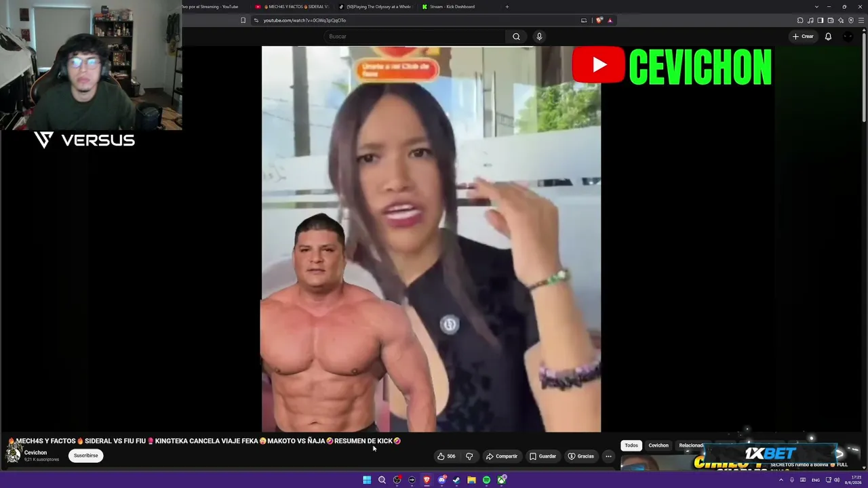
Task: Open the Brave Rewards triangle icon
Action: coord(610,20)
